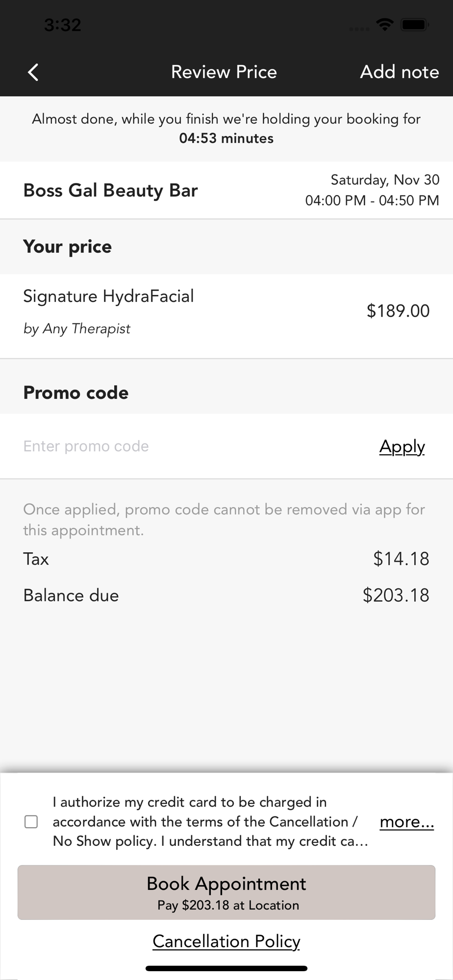Check the credit card authorization checkbox
453x980 pixels.
pos(31,822)
